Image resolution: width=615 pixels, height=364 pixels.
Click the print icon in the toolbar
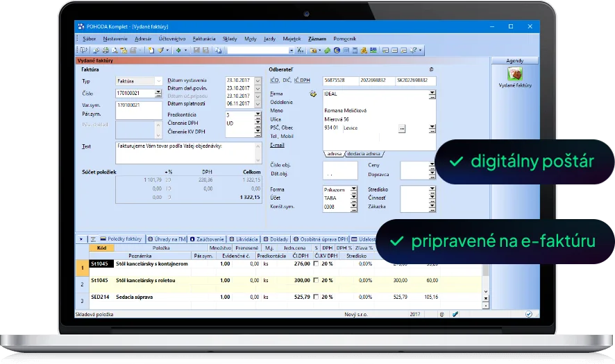pyautogui.click(x=106, y=50)
